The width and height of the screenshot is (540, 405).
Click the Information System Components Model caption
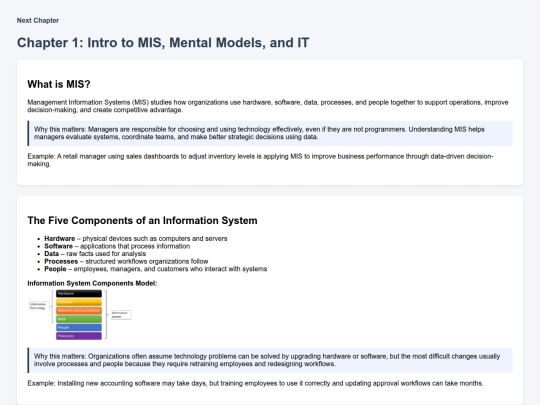point(92,283)
